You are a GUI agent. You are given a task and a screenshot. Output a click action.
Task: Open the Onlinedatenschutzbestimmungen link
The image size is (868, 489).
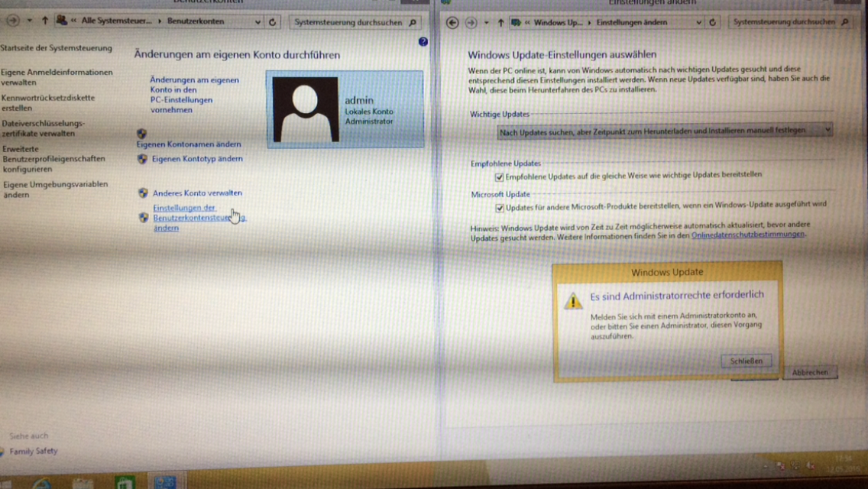(748, 235)
